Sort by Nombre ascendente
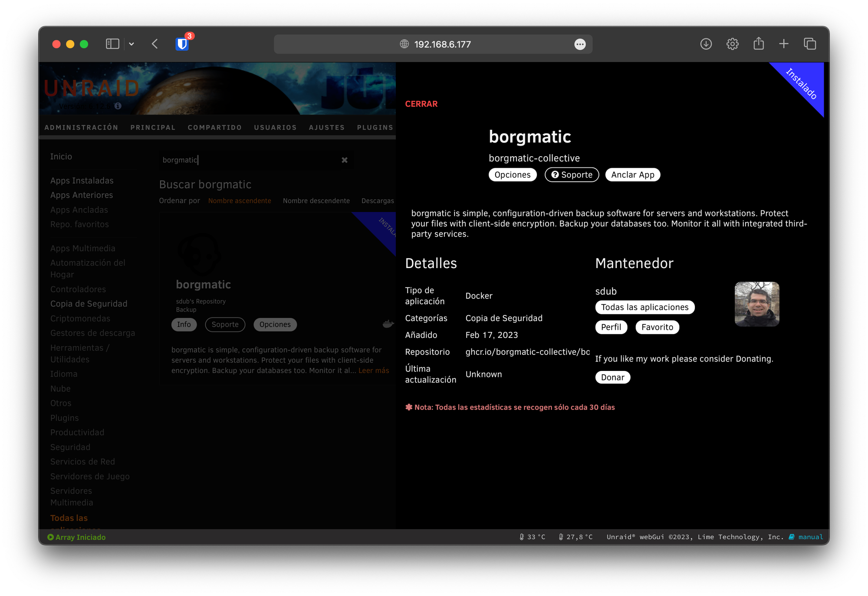The image size is (868, 596). [x=240, y=201]
